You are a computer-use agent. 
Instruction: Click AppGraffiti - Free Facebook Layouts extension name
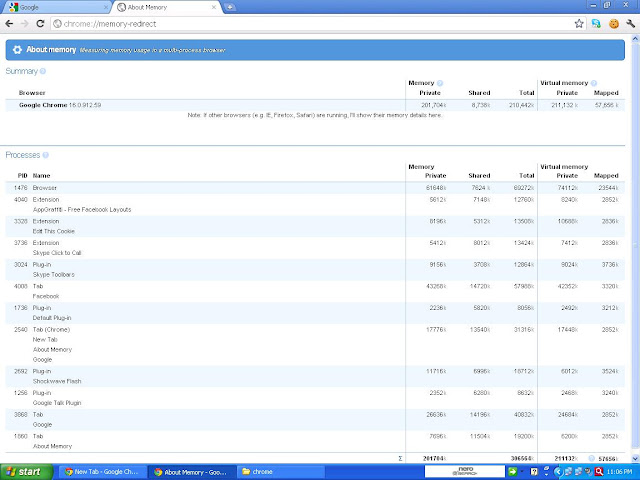(82, 209)
